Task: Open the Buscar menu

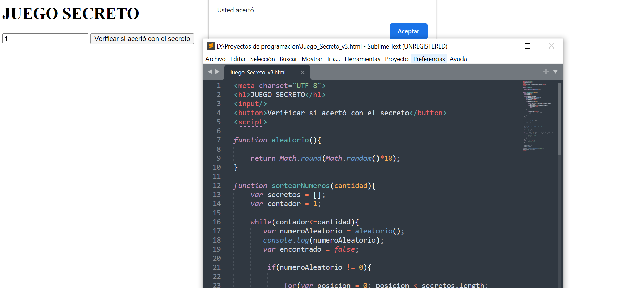Action: tap(288, 59)
